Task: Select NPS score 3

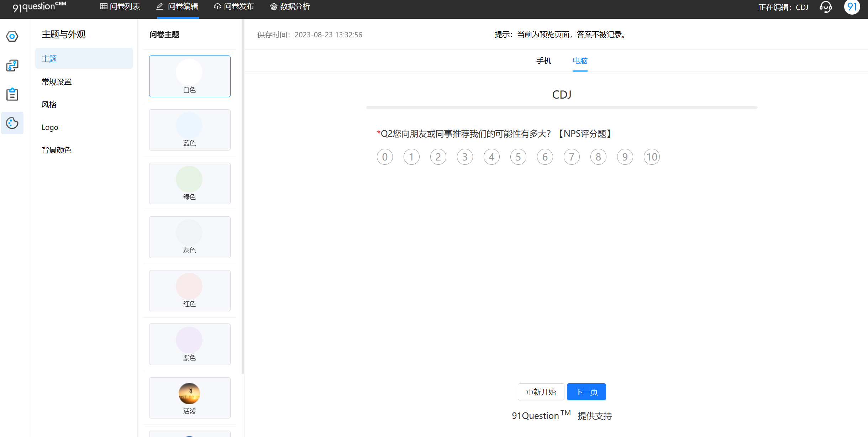Action: tap(465, 157)
